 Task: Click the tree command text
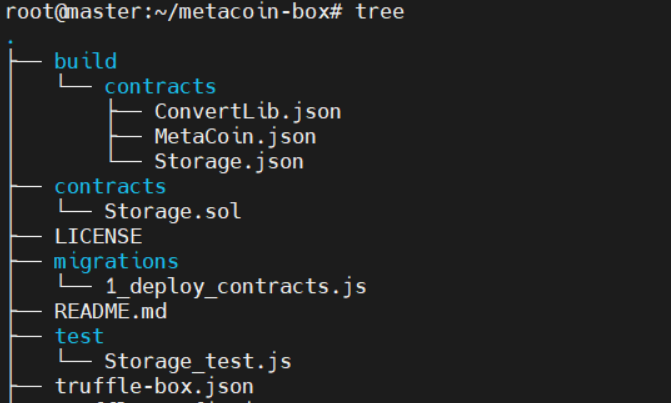click(380, 12)
